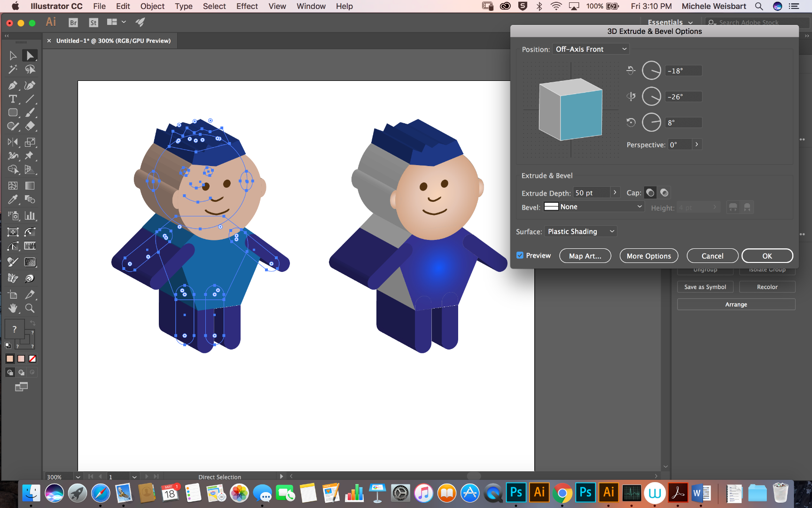Select the Eyedropper tool
Image resolution: width=812 pixels, height=508 pixels.
click(x=13, y=199)
